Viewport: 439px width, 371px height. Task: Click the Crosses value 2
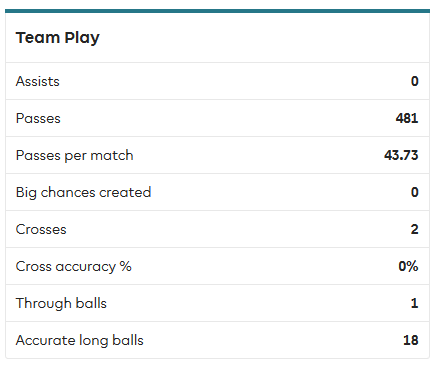pos(414,229)
